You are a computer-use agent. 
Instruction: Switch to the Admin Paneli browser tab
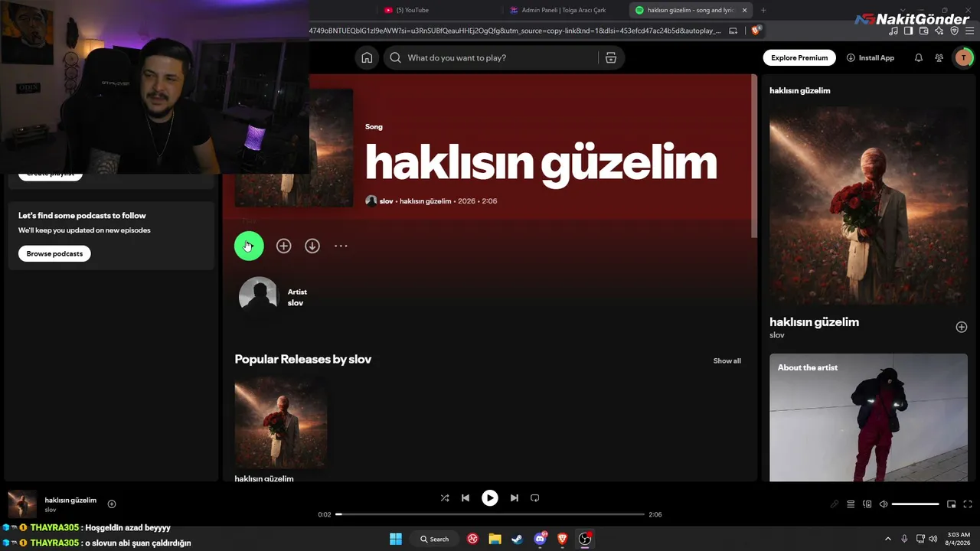coord(563,10)
